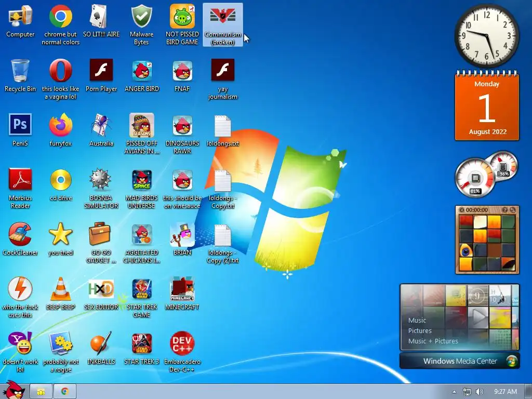Image resolution: width=532 pixels, height=399 pixels.
Task: Open the Computer desktop icon
Action: [20, 22]
